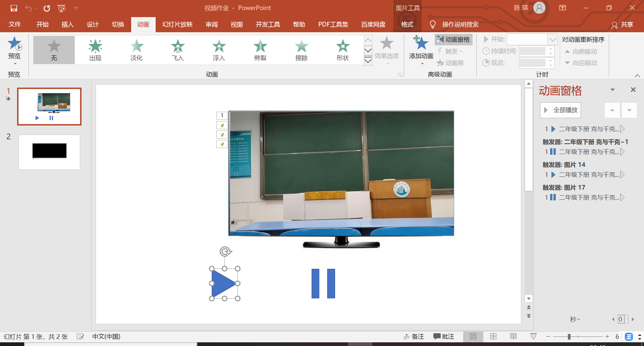Screen dimensions: 644x346
Task: Select first play animation entry in pane
Action: tap(584, 129)
